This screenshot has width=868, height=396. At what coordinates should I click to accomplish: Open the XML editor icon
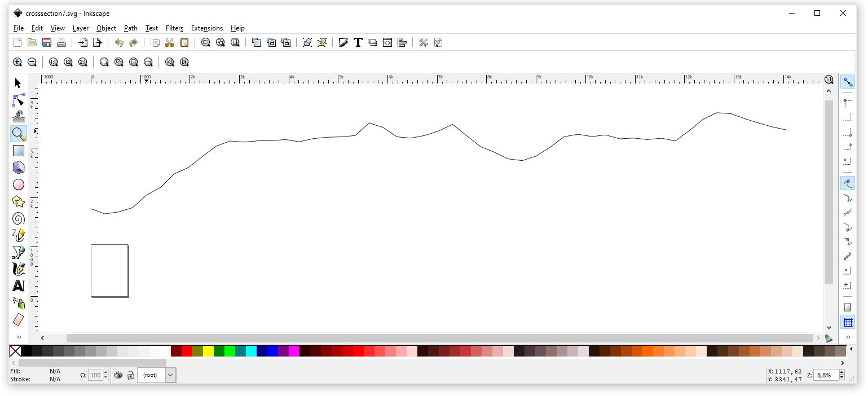click(387, 42)
